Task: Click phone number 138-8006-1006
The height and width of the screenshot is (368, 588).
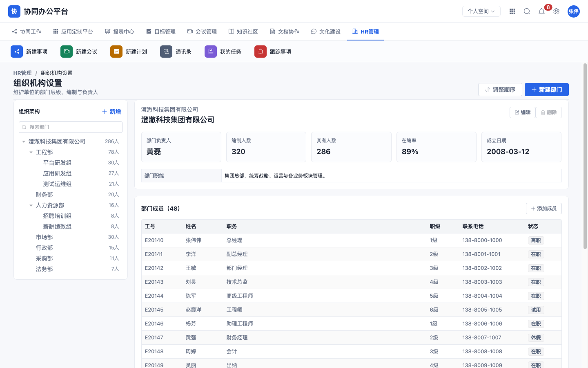Action: pyautogui.click(x=482, y=324)
